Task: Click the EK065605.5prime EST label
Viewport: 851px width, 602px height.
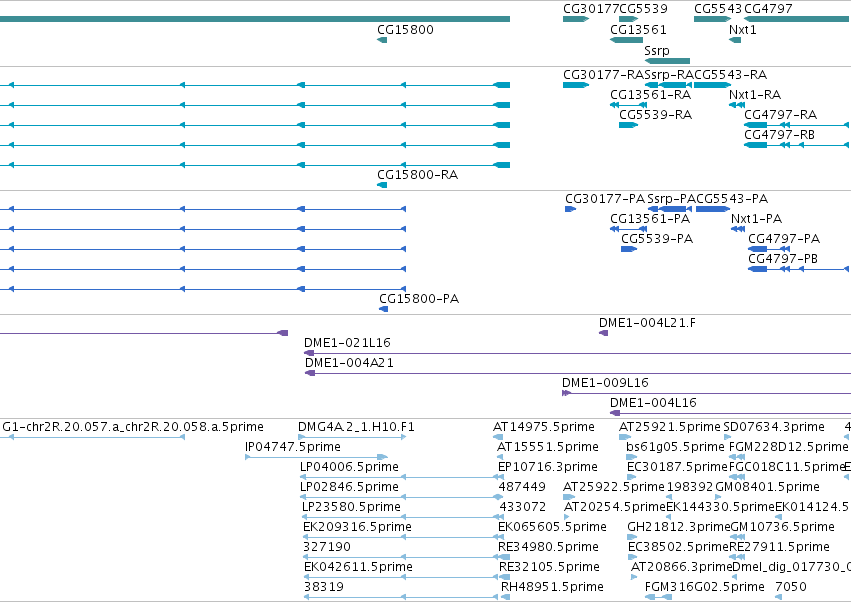Action: click(x=552, y=528)
